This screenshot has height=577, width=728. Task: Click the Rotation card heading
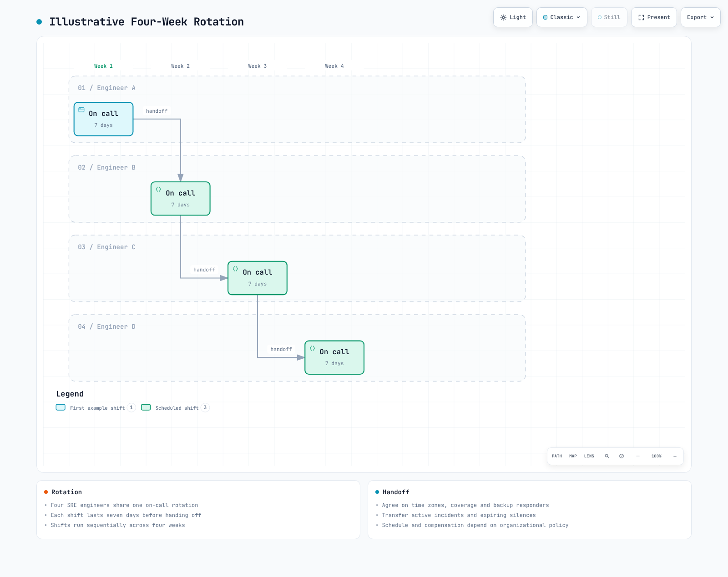pyautogui.click(x=66, y=492)
